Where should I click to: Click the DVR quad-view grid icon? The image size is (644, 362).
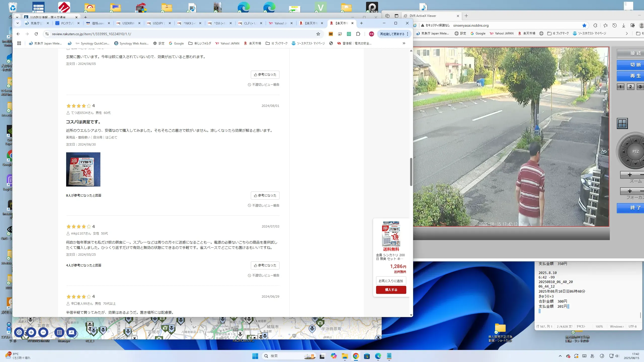622,123
